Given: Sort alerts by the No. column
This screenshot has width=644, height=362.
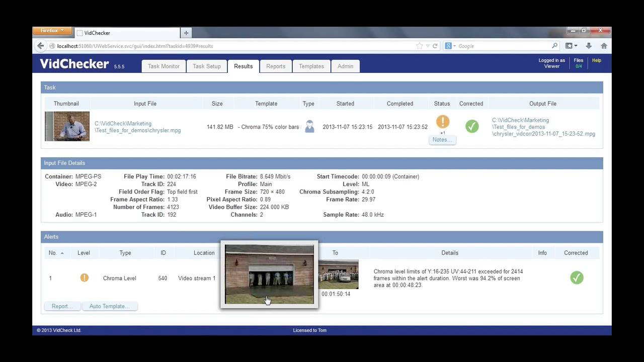Looking at the screenshot, I should pos(56,253).
